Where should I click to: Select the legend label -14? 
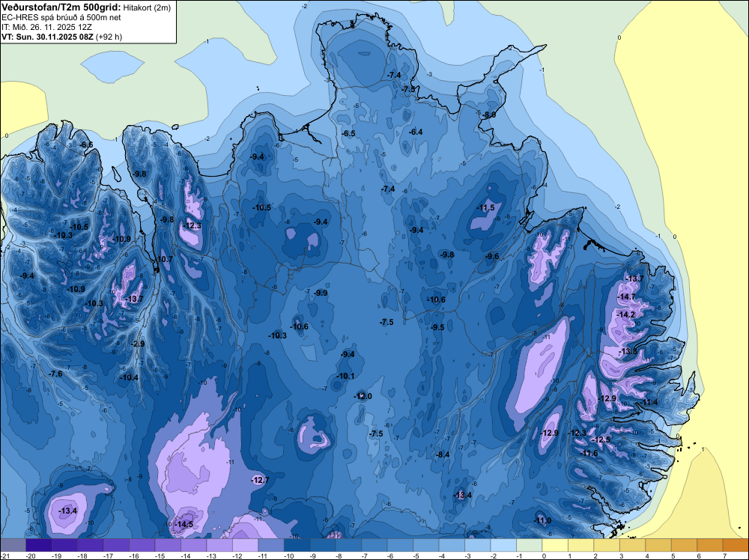click(186, 556)
